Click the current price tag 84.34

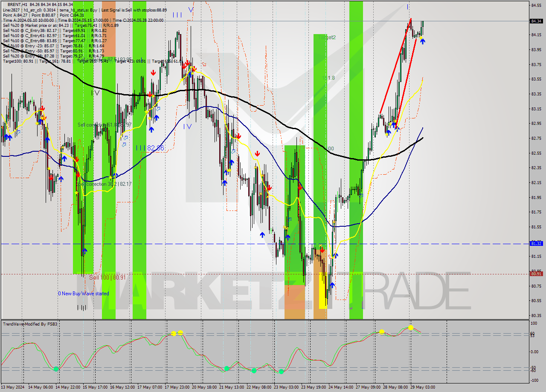point(537,21)
